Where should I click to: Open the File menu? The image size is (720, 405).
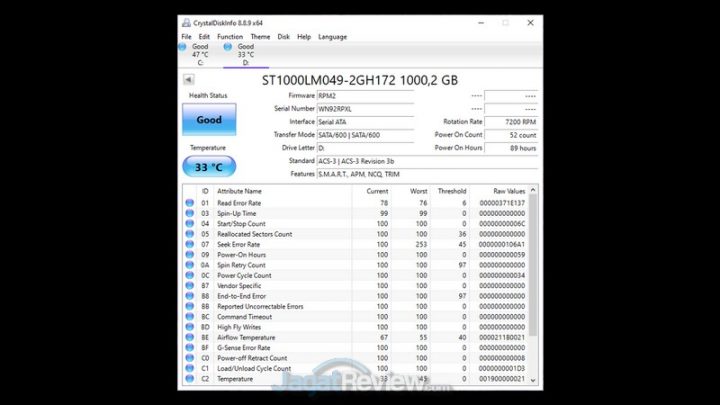pyautogui.click(x=186, y=37)
